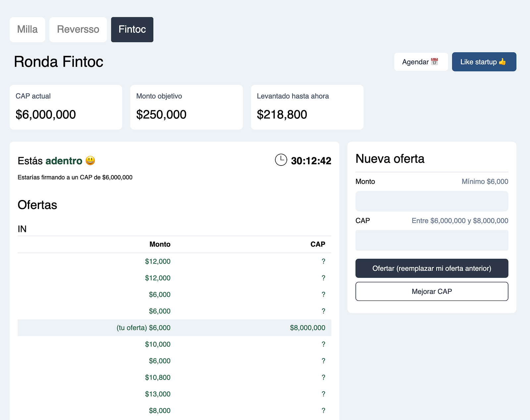Screen dimensions: 530x420
Task: Click the "Ronda Fintoc" heading
Action: tap(59, 62)
